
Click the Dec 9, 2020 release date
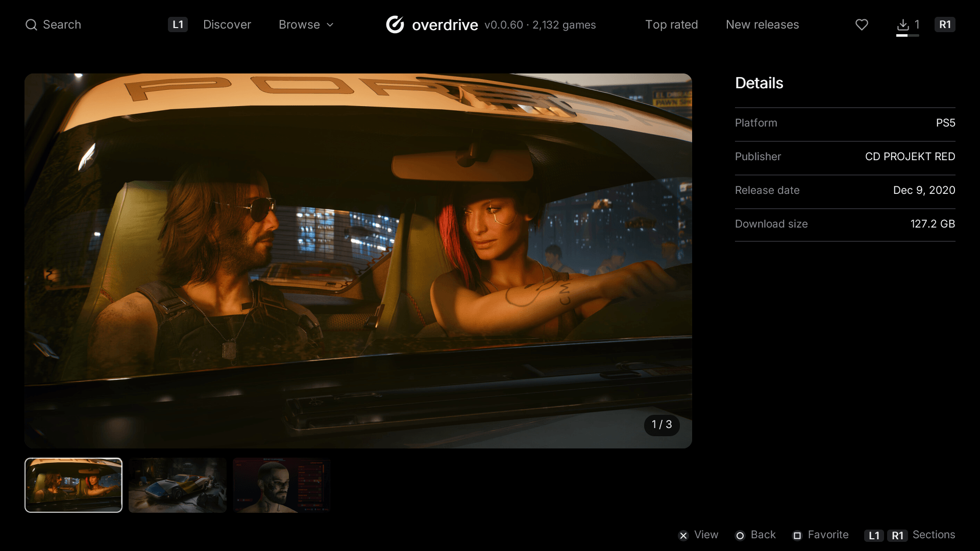click(x=924, y=190)
